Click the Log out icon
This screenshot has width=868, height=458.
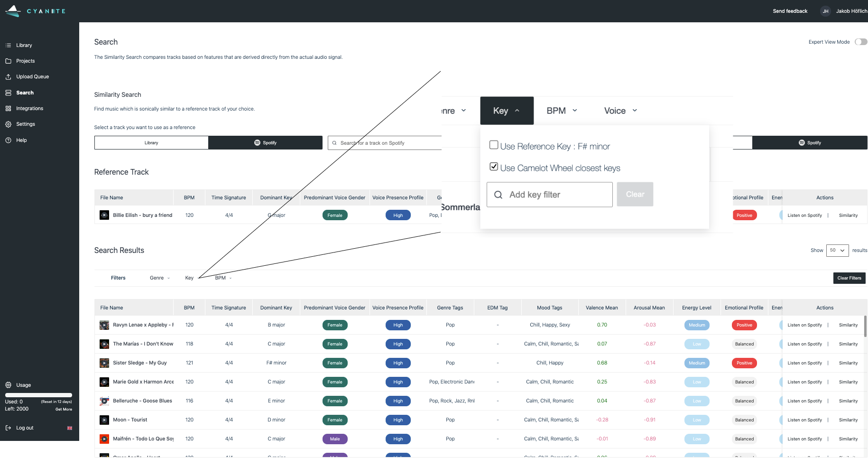(x=8, y=428)
